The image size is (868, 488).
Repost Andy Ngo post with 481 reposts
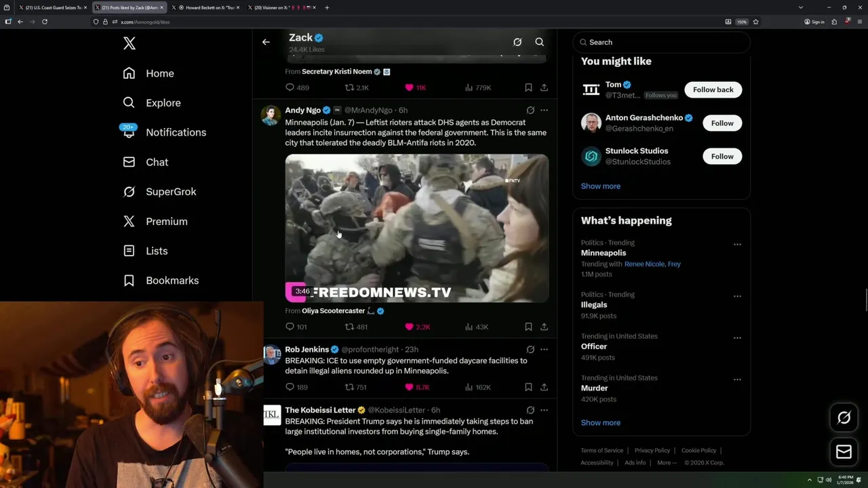(356, 327)
